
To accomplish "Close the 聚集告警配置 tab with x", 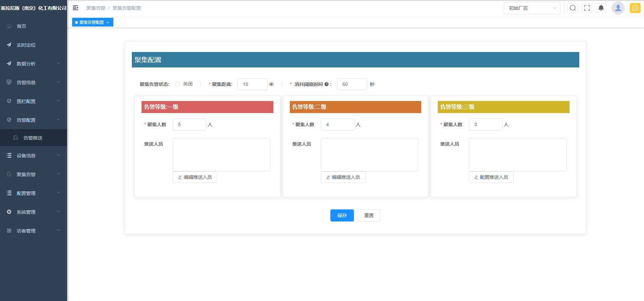I will click(x=108, y=22).
